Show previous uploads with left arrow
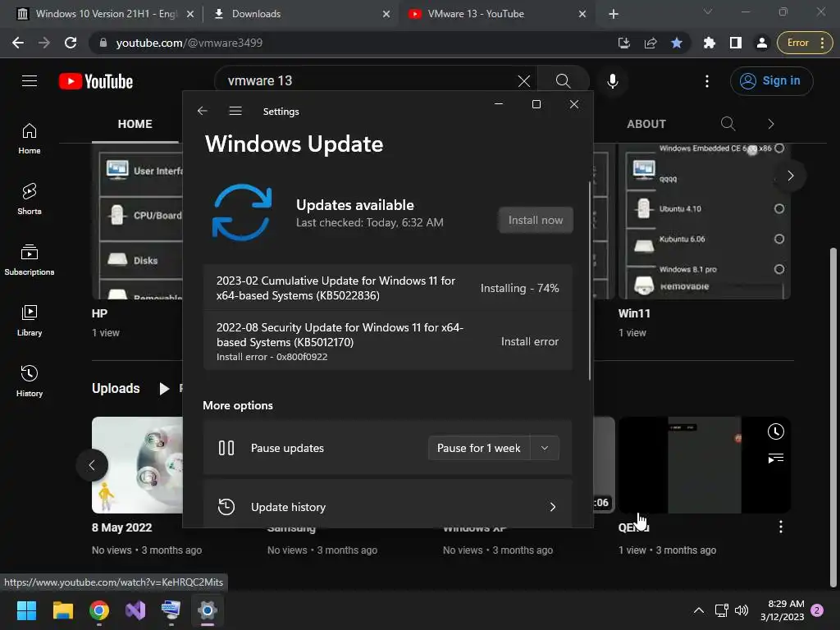Viewport: 840px width, 630px height. (x=92, y=465)
